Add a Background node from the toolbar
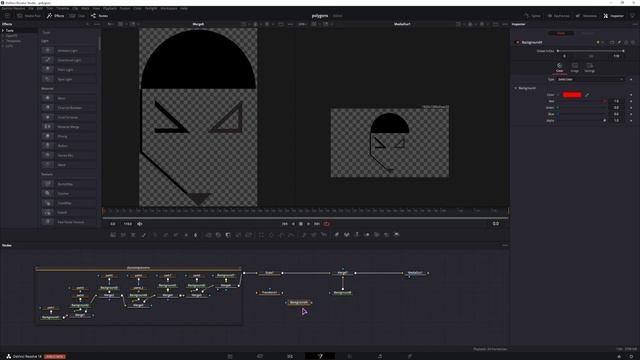The image size is (640, 360). pyautogui.click(x=113, y=235)
